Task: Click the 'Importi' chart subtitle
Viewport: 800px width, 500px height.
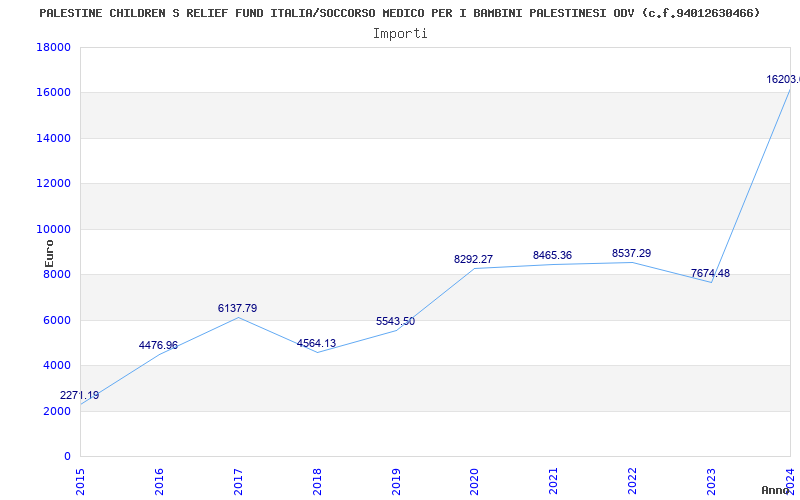Action: coord(400,34)
